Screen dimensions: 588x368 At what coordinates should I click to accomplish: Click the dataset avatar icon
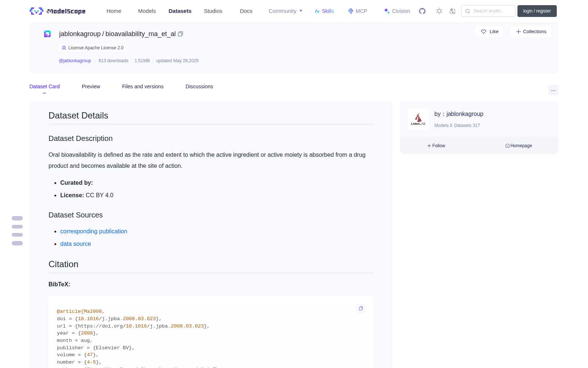point(47,34)
